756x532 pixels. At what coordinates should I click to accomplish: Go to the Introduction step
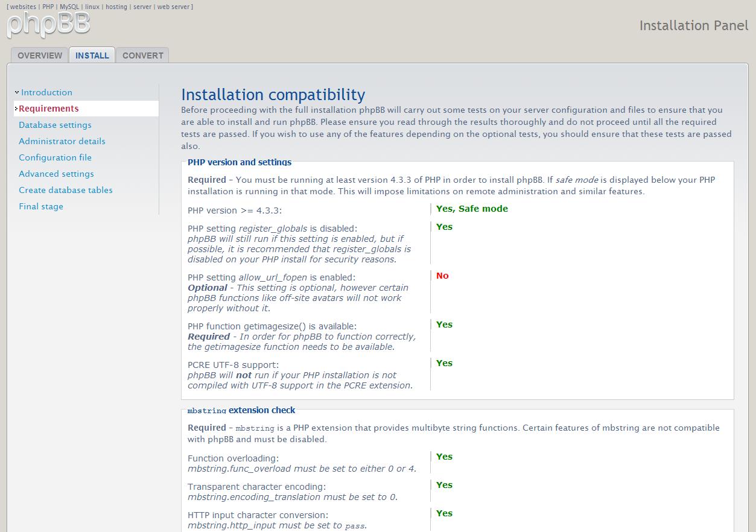[46, 92]
